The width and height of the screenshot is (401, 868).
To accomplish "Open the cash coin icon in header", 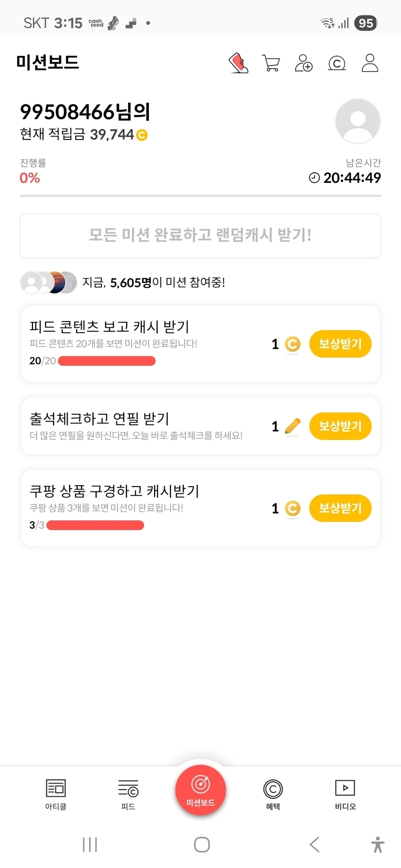I will pyautogui.click(x=337, y=63).
